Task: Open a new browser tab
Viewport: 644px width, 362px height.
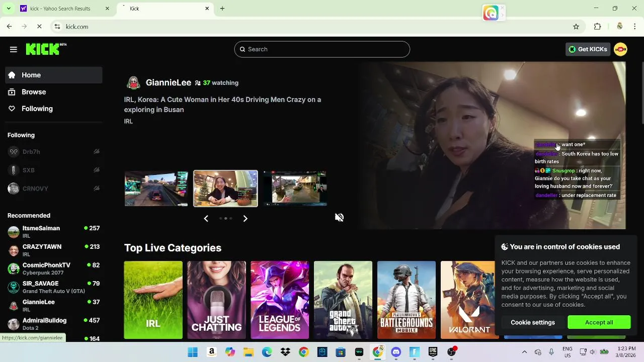Action: [x=222, y=9]
